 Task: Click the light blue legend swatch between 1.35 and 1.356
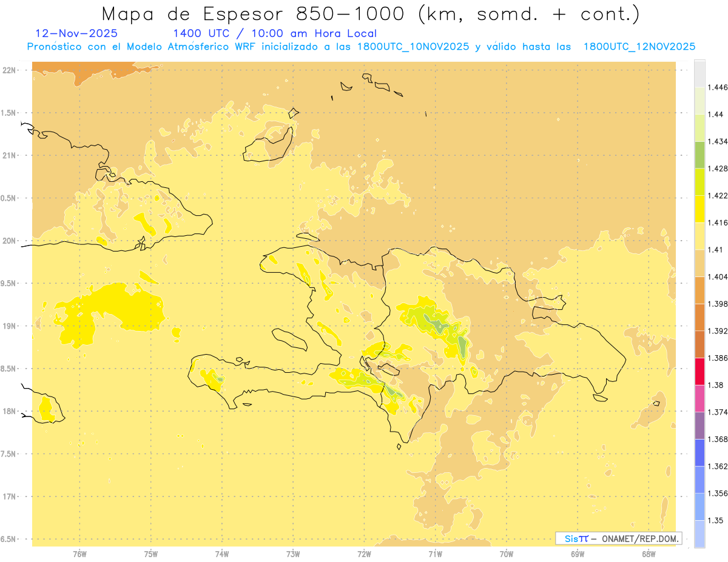click(699, 507)
